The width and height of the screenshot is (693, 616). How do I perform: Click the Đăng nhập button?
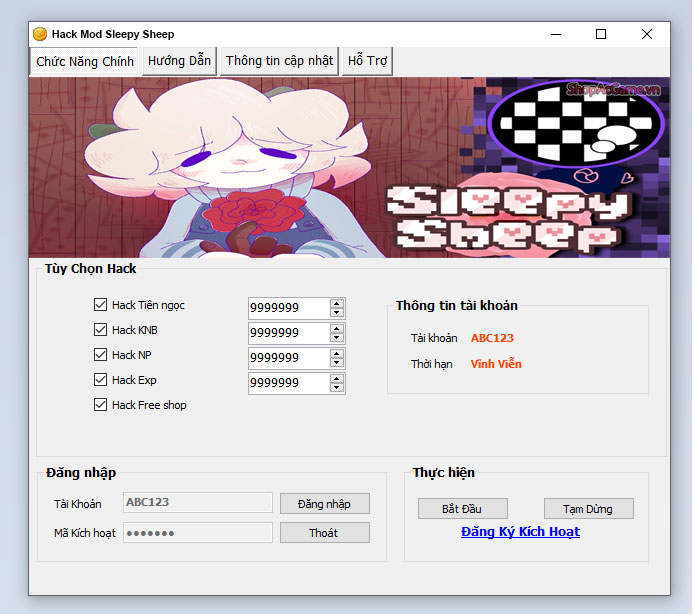point(325,504)
